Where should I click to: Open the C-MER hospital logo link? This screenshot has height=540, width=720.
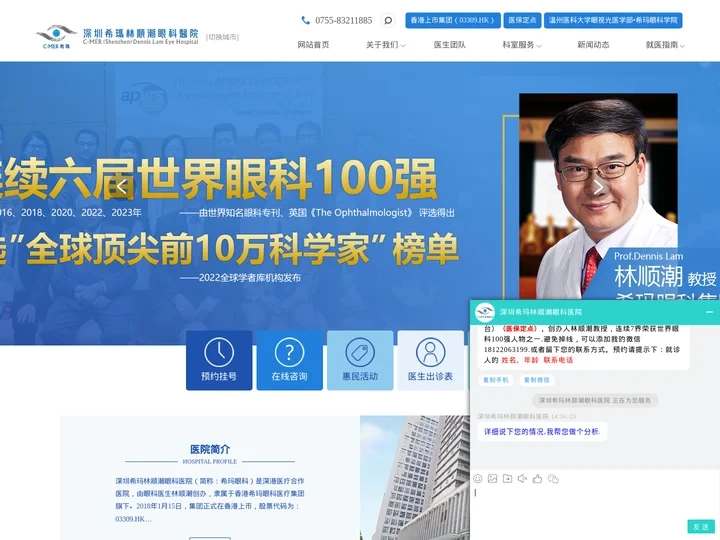[117, 37]
